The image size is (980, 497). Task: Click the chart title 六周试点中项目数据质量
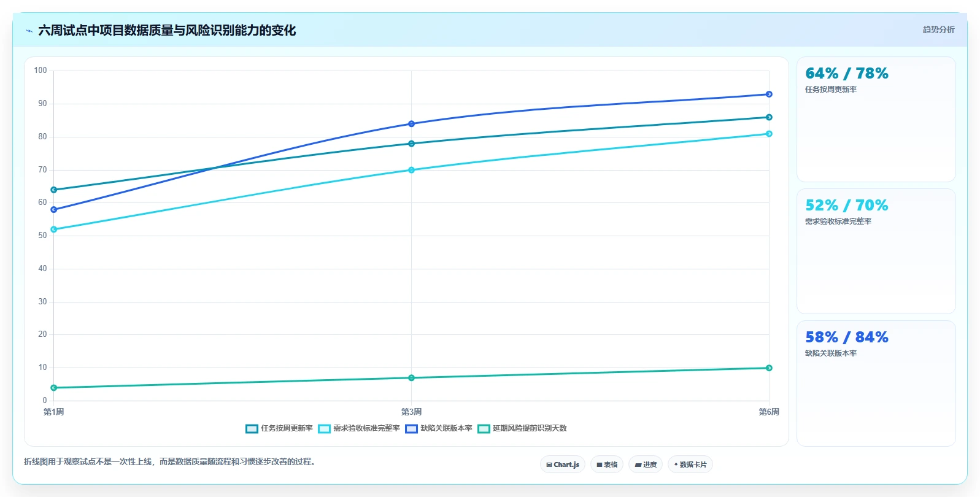coord(167,31)
